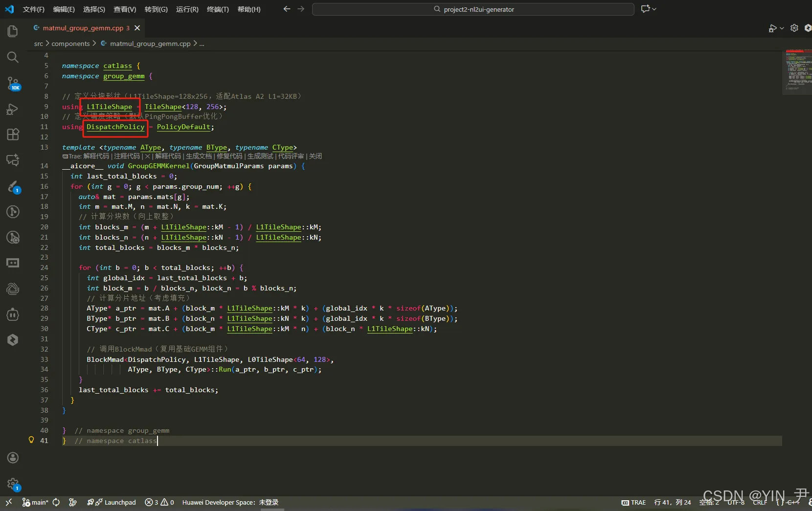Image resolution: width=812 pixels, height=511 pixels.
Task: Open the Copilot chat icon in title bar
Action: coord(646,9)
